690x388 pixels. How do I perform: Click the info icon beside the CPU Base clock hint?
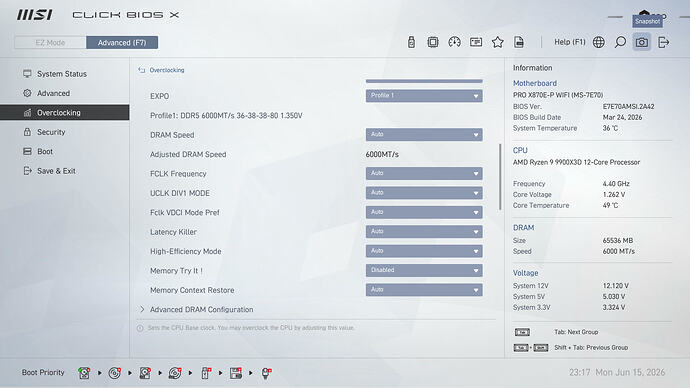(x=140, y=328)
